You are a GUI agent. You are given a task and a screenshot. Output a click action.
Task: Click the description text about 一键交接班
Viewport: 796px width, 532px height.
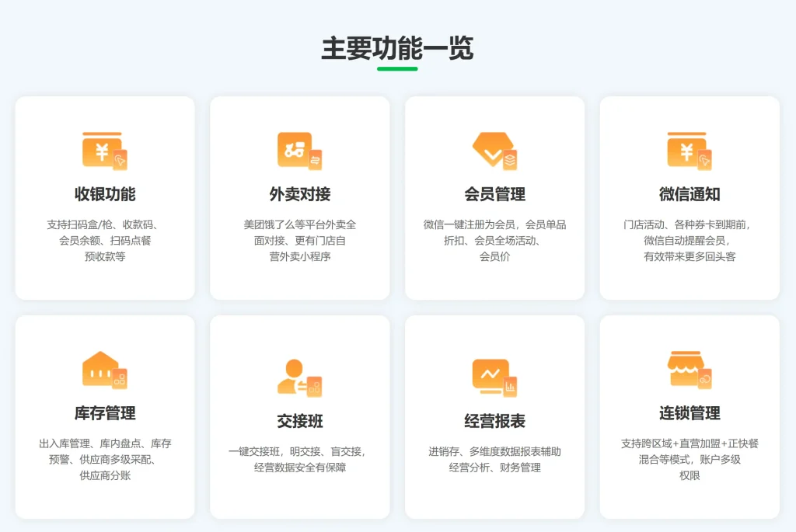[x=299, y=459]
